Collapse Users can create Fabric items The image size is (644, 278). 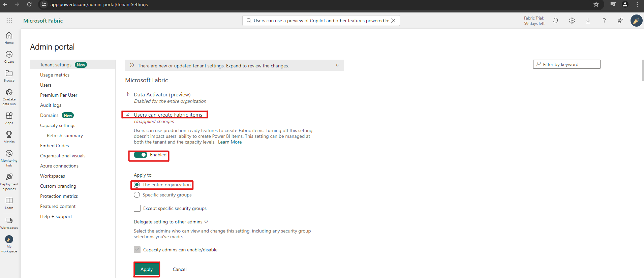coord(128,115)
